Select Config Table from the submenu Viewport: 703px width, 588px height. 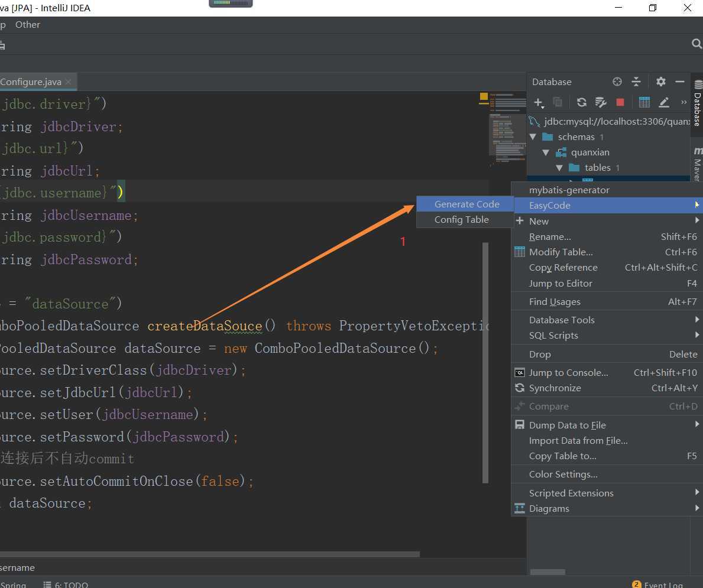[461, 219]
